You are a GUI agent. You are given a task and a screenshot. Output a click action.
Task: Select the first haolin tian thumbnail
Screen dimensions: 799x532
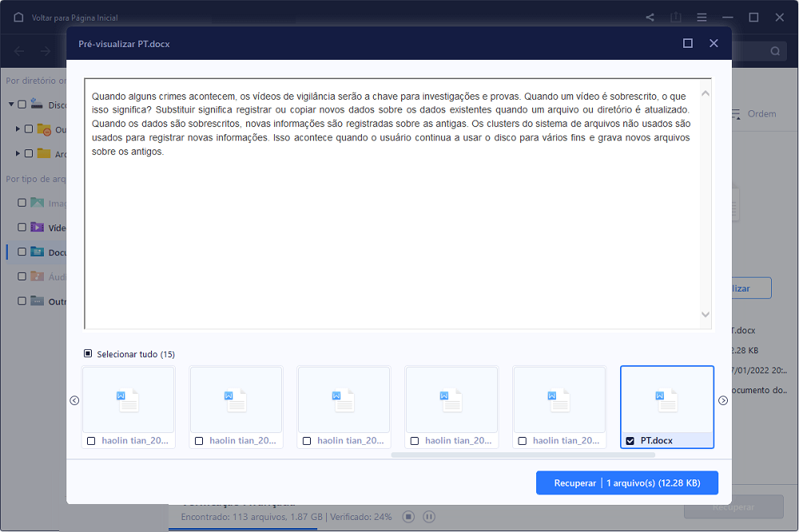tap(129, 407)
